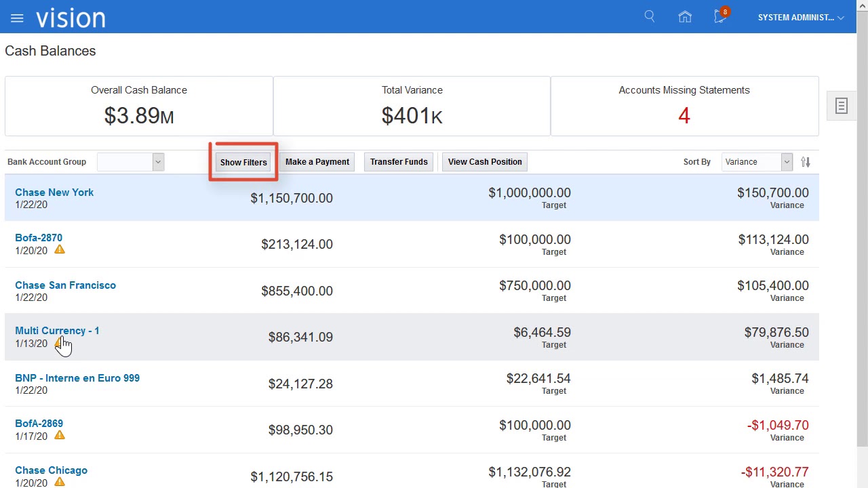The height and width of the screenshot is (488, 868).
Task: Open the Bank Account Group dropdown
Action: pyautogui.click(x=130, y=162)
